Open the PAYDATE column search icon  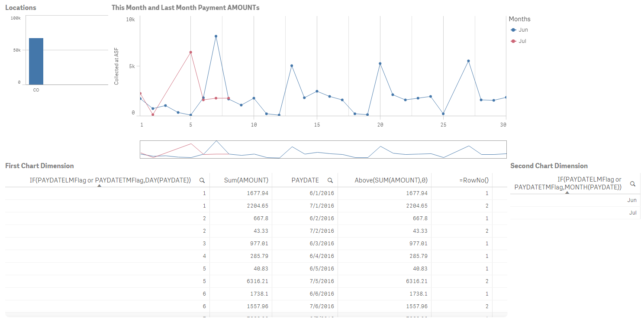(330, 180)
